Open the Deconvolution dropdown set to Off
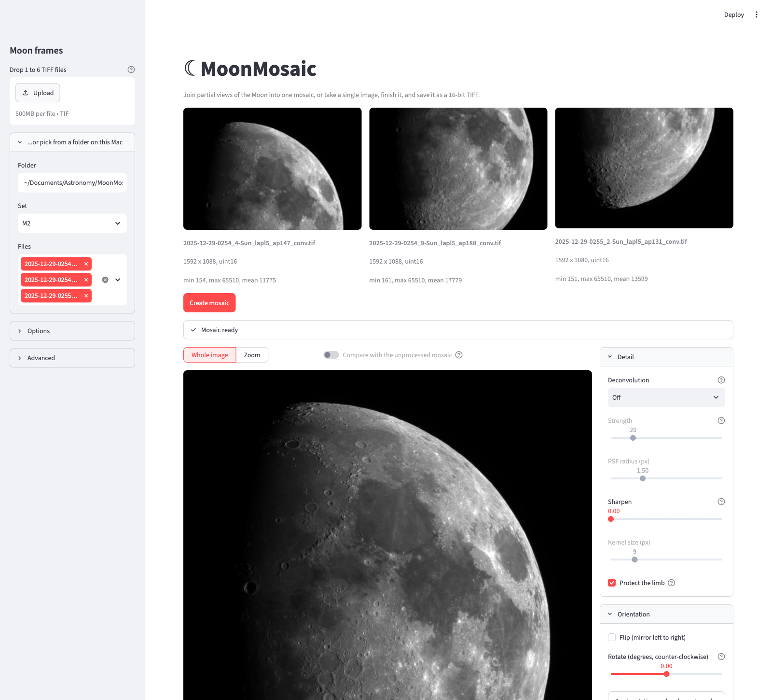Screen dimensions: 772x700 (x=666, y=397)
